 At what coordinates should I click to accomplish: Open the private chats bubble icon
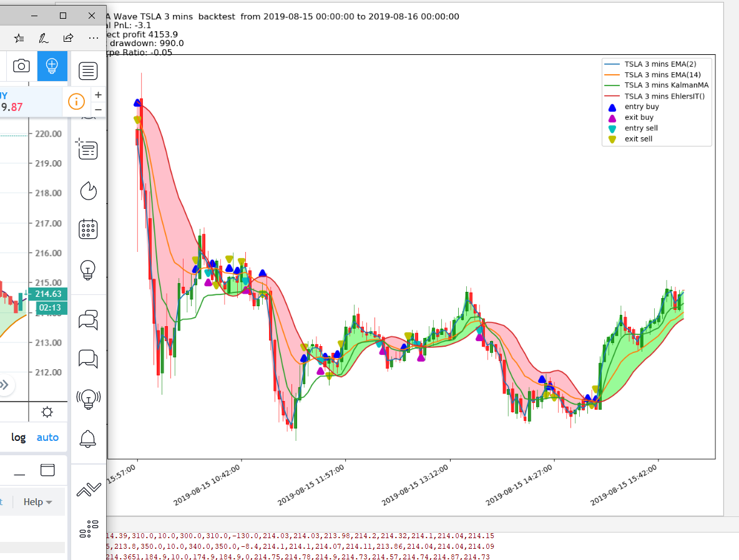(x=88, y=359)
